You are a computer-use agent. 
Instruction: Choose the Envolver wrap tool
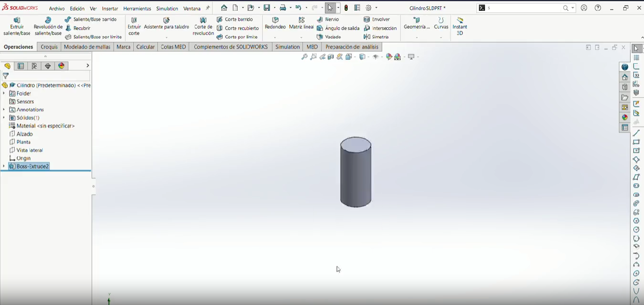[377, 20]
